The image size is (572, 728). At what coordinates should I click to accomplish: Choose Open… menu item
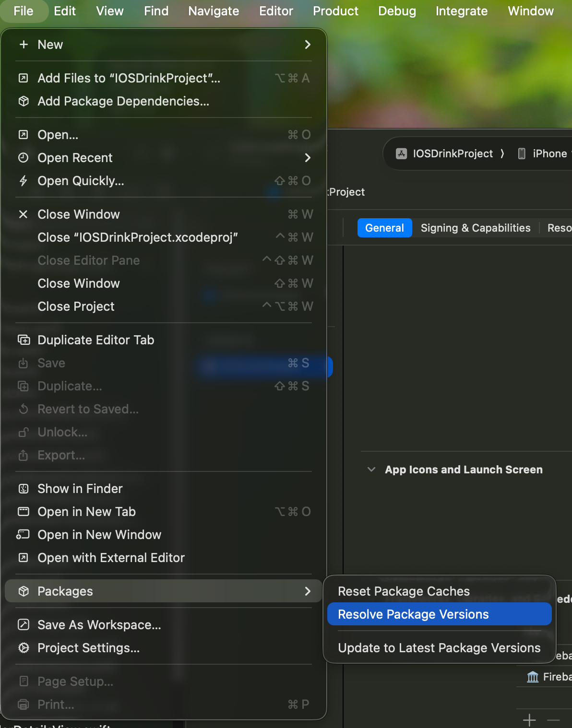163,135
